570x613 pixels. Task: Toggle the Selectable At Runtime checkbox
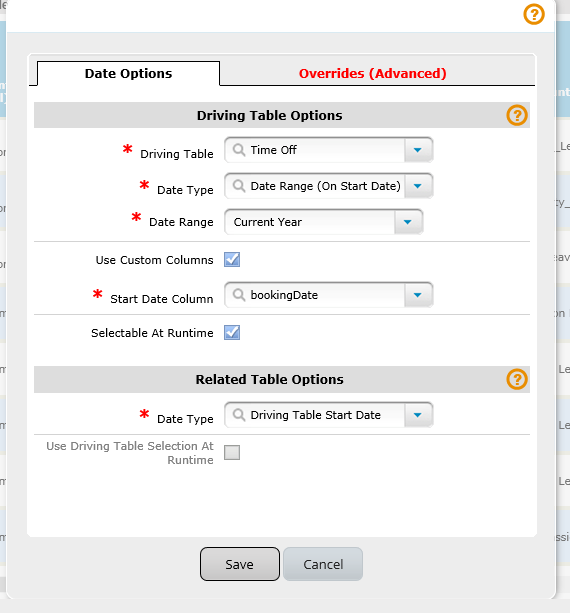pyautogui.click(x=232, y=333)
